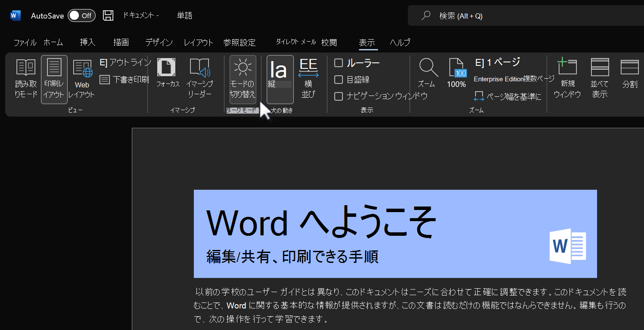Click the 編集/共有、印刷できる手順 subtitle
Image resolution: width=644 pixels, height=330 pixels.
click(292, 257)
